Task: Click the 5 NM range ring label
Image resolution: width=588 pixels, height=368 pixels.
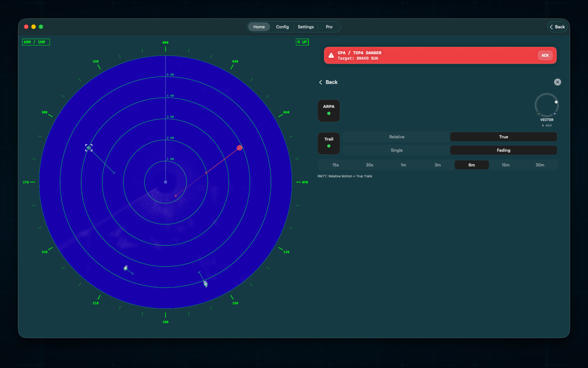Action: pos(170,75)
